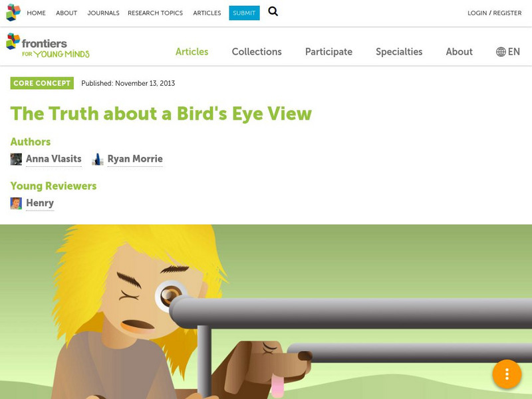Screen dimensions: 532x399
Task: Open the Specialties menu
Action: click(x=399, y=52)
